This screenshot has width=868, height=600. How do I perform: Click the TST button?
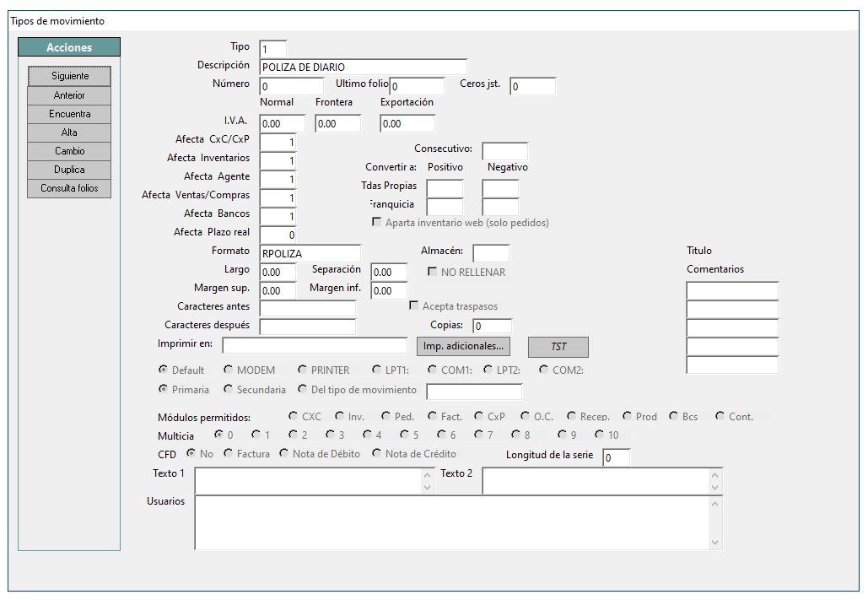tap(558, 347)
